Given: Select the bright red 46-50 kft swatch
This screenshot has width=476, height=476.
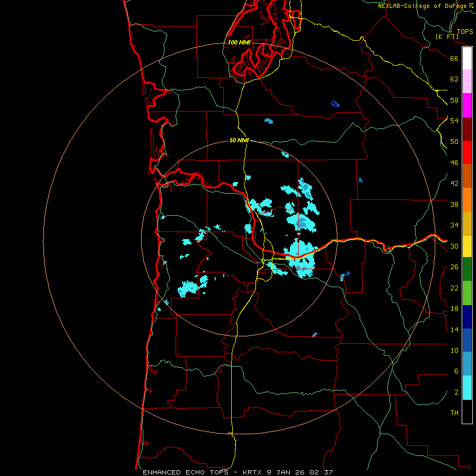Looking at the screenshot, I should (467, 152).
